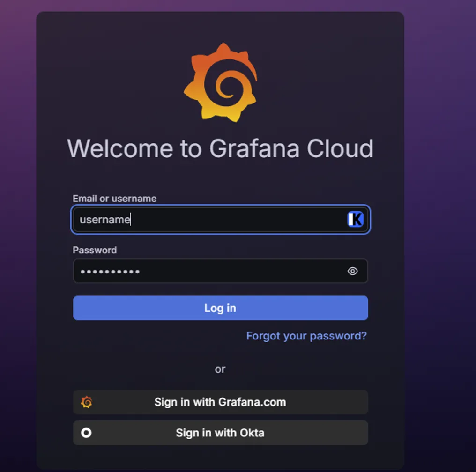Click the Email or username label

(x=114, y=199)
